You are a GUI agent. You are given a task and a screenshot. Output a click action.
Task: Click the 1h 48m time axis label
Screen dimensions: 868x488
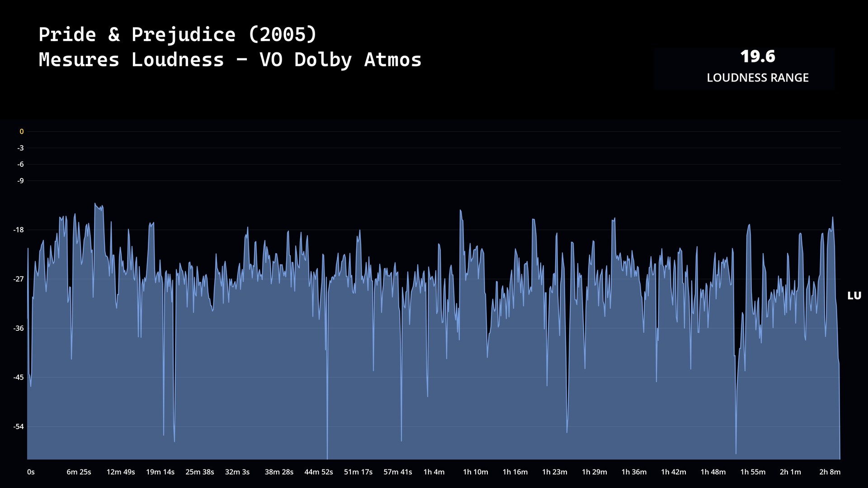713,472
